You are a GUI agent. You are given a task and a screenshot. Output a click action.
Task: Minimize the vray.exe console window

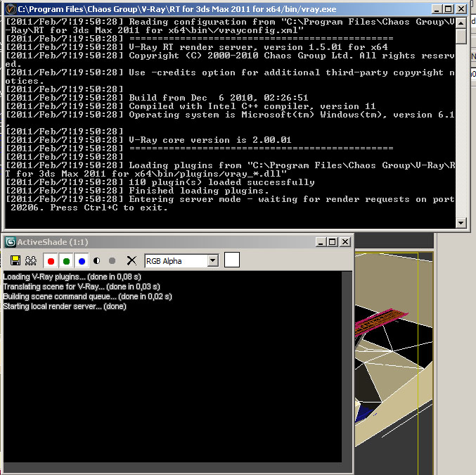pos(436,9)
